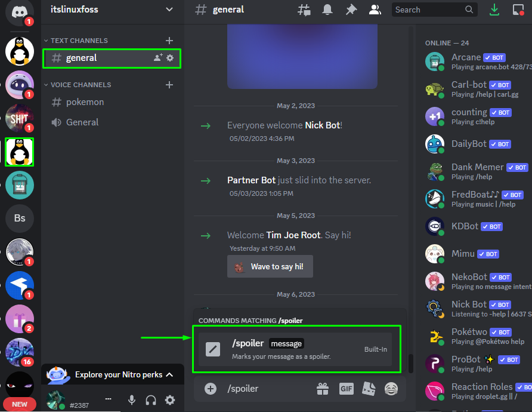532x412 pixels.
Task: Open the SHIT galaxy server icon
Action: [x=20, y=118]
